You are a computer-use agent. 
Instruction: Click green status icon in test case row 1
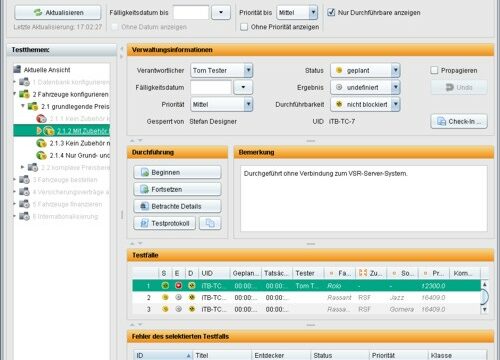click(165, 286)
